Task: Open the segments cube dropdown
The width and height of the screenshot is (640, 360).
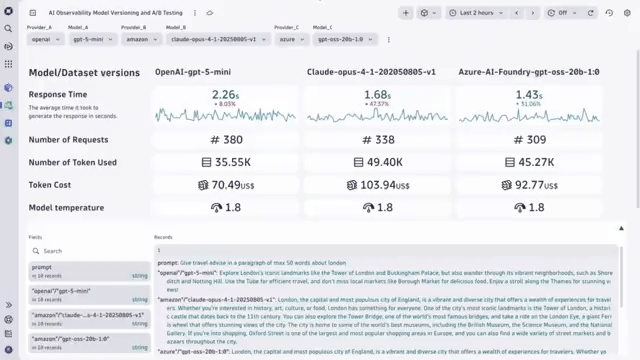Action: click(429, 13)
